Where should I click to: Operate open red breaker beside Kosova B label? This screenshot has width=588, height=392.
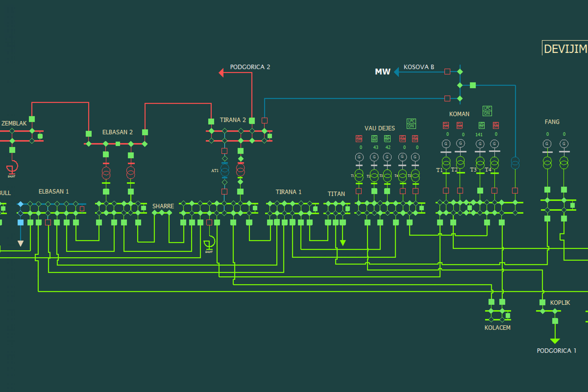[447, 72]
